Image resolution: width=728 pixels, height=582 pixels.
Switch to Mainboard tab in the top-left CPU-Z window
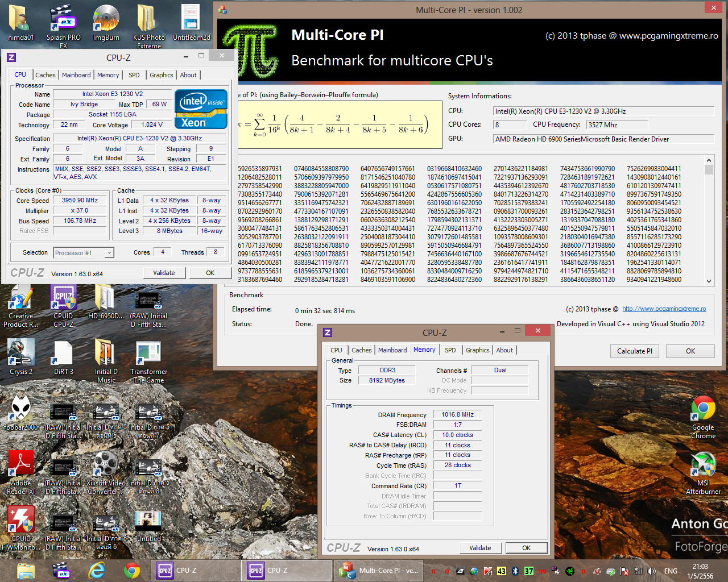tap(76, 75)
